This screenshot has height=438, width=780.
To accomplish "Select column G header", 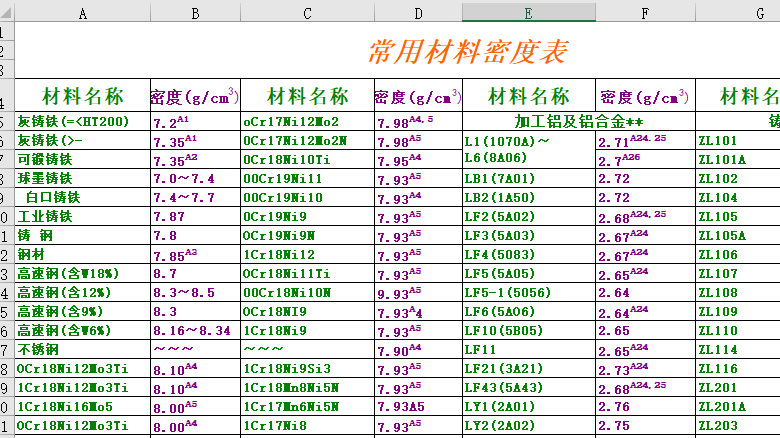I will point(738,13).
